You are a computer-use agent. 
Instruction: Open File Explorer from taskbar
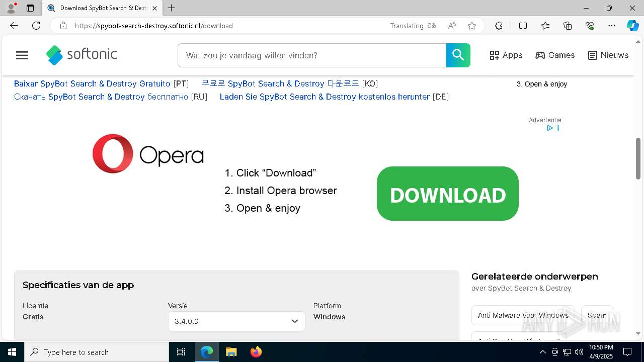(x=231, y=352)
